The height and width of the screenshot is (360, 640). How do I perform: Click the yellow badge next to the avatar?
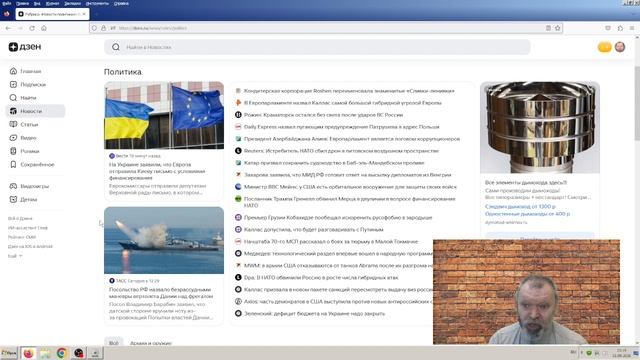click(604, 47)
